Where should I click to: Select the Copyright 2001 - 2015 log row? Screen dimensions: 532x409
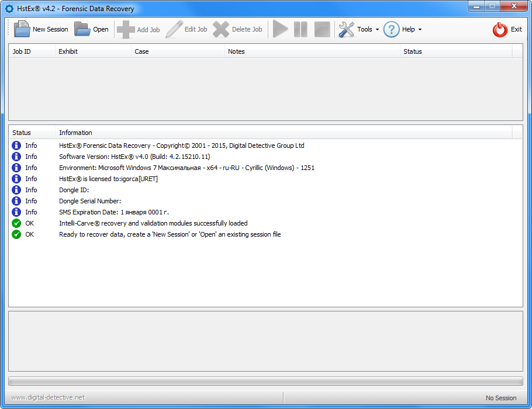265,145
